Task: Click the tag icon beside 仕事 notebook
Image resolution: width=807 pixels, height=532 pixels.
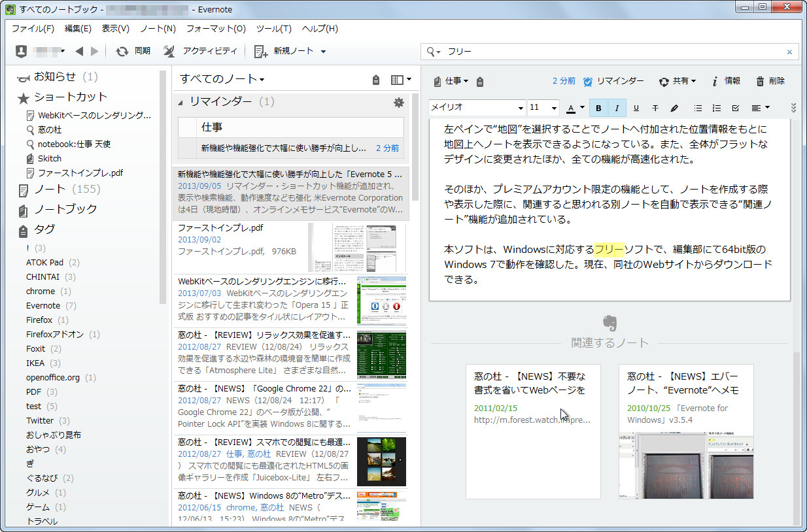Action: click(480, 81)
